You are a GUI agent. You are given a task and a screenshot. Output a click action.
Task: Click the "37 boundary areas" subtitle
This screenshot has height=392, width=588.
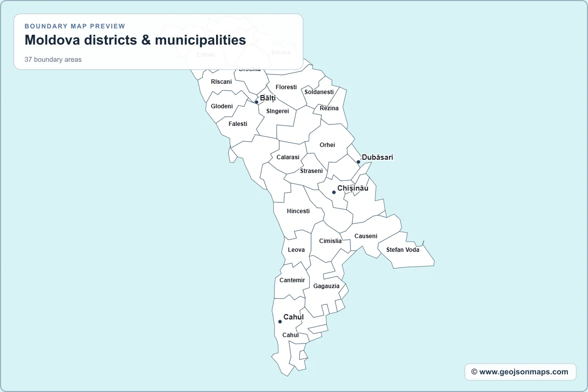pyautogui.click(x=53, y=60)
